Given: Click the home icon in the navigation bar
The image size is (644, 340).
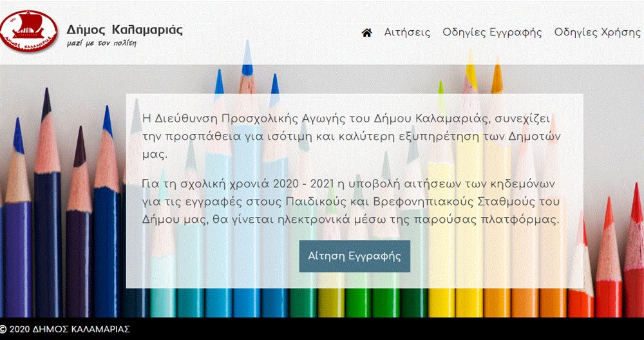Looking at the screenshot, I should point(367,33).
